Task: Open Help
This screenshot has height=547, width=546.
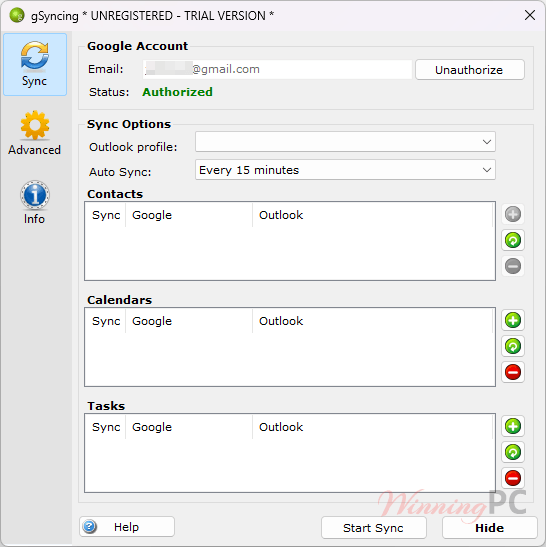Action: point(127,527)
